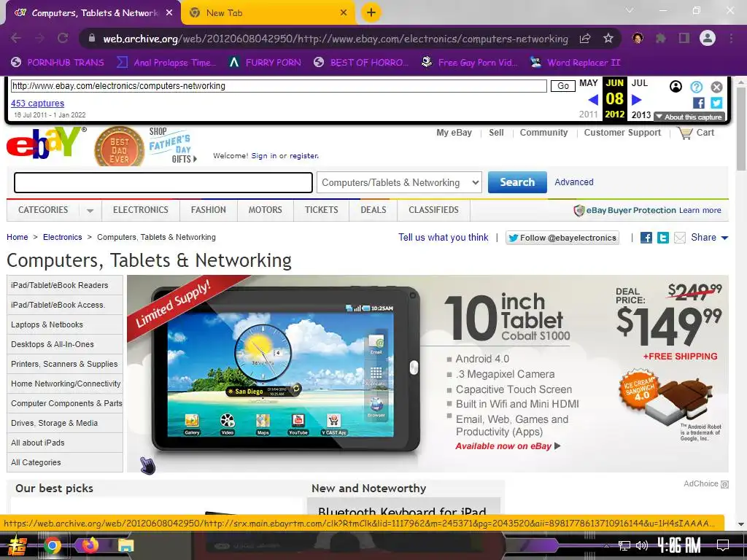Click the share page icon in address bar
The image size is (747, 560).
click(x=586, y=39)
